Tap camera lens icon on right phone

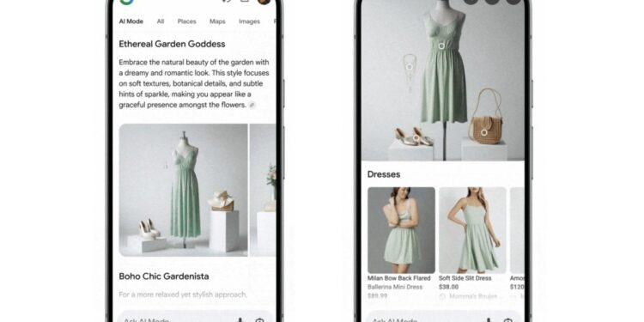(x=508, y=320)
